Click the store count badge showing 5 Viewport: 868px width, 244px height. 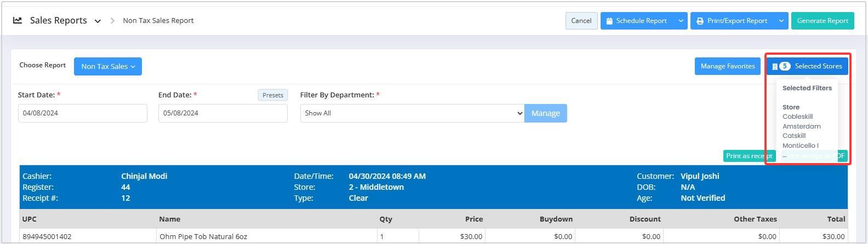click(785, 66)
